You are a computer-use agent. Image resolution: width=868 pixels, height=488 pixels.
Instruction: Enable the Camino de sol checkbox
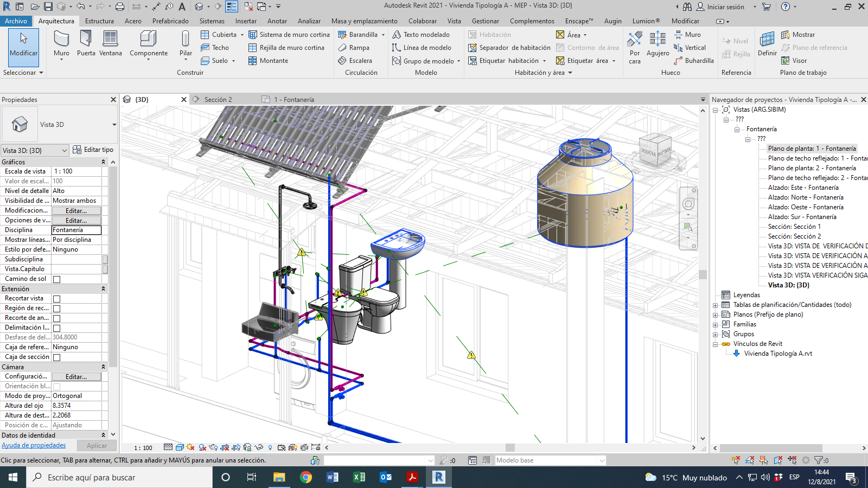click(56, 279)
